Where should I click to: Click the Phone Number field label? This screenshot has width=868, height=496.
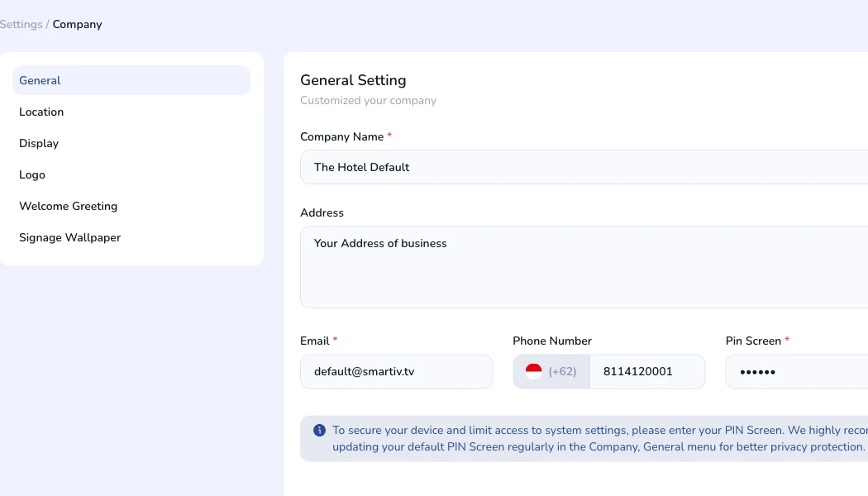[552, 341]
